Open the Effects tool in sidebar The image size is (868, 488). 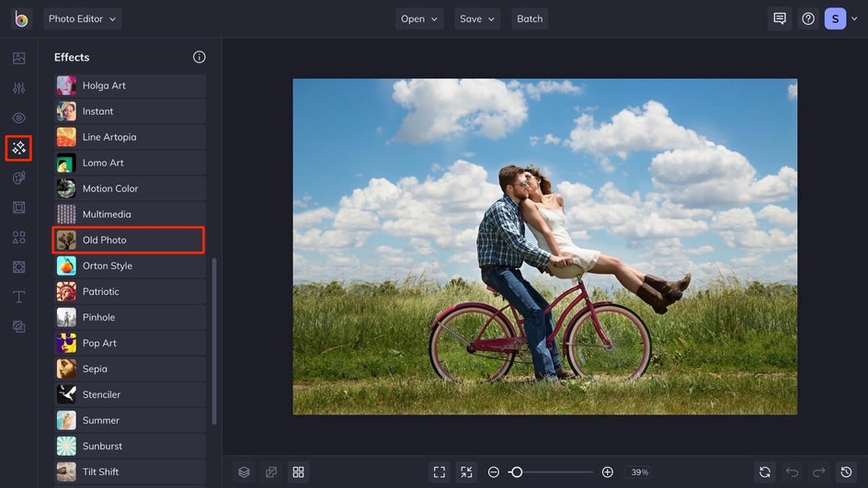point(18,147)
